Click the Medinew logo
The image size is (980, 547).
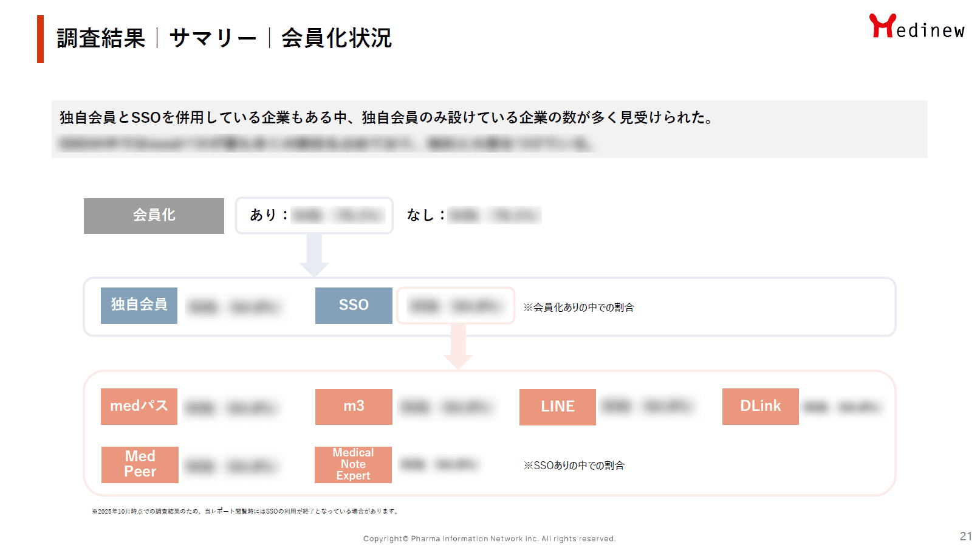(x=916, y=27)
